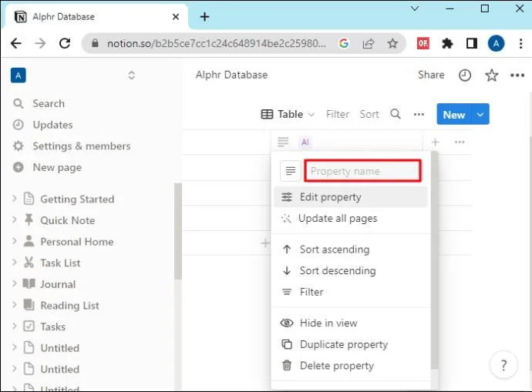
Task: Open the tab search chevron in title bar
Action: [415, 8]
